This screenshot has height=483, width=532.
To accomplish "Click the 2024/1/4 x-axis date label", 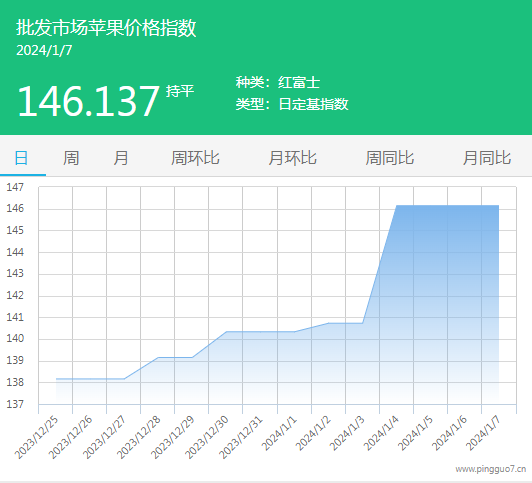I will coord(381,433).
